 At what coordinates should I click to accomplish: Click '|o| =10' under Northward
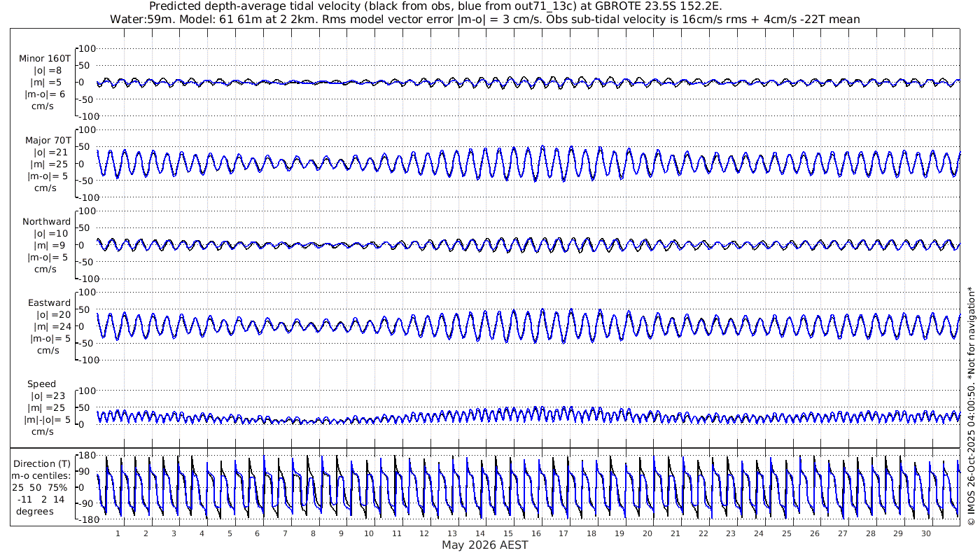pos(50,234)
